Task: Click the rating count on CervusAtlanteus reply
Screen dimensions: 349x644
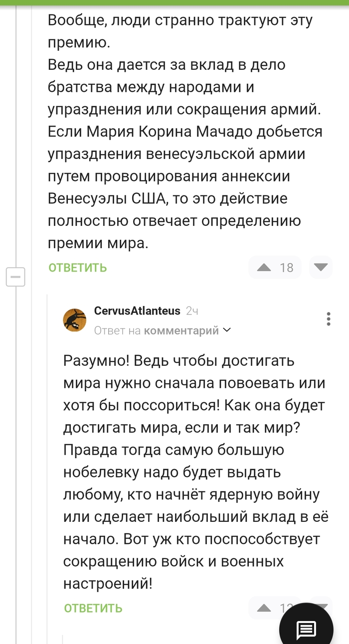Action: click(x=286, y=607)
